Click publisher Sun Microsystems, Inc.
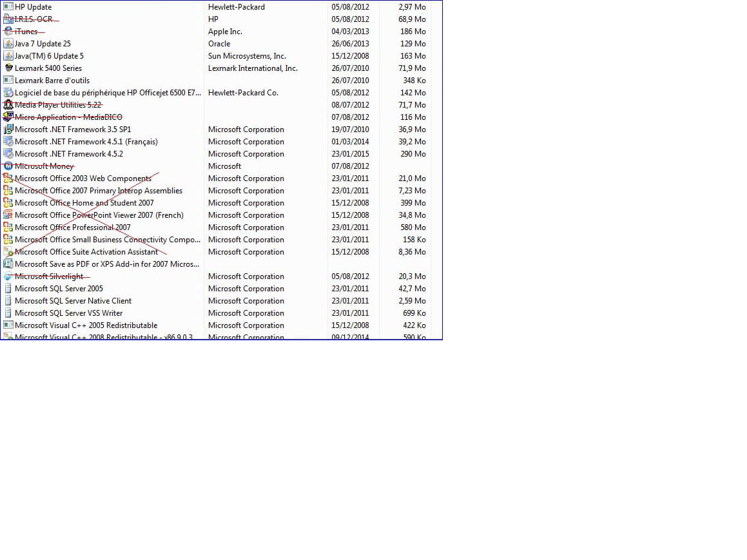The width and height of the screenshot is (747, 560). (247, 55)
